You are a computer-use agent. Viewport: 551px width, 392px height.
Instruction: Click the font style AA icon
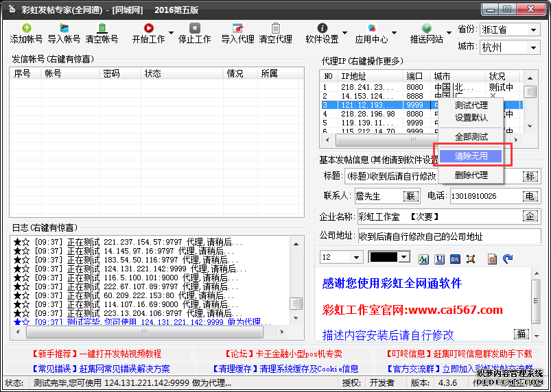coord(424,259)
